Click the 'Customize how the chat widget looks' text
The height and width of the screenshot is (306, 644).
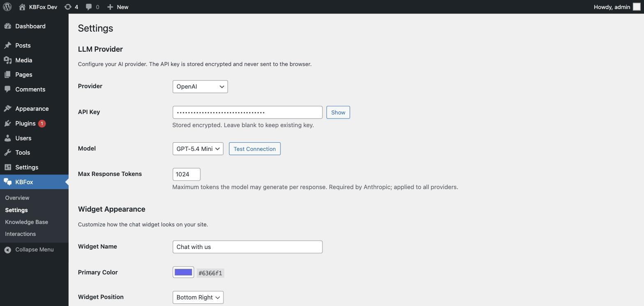143,224
